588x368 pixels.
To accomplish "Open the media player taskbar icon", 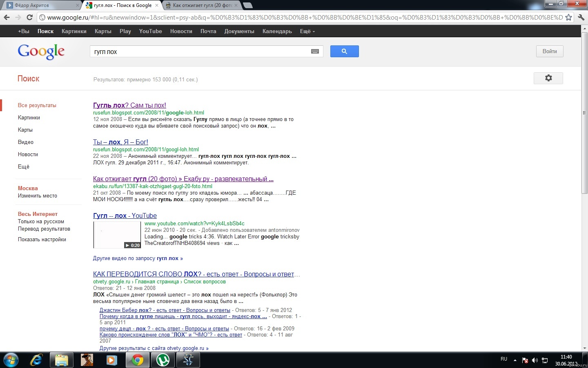I will click(111, 360).
